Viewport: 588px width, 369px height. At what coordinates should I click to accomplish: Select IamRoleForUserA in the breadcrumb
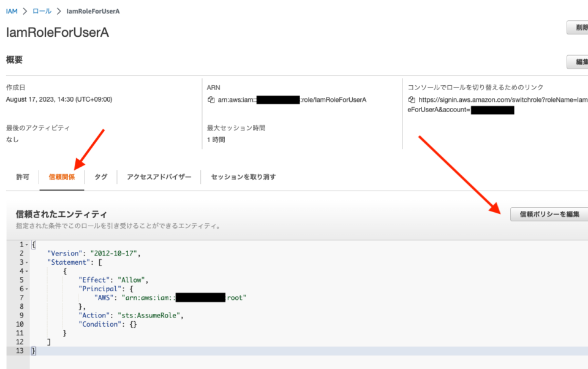pos(93,10)
